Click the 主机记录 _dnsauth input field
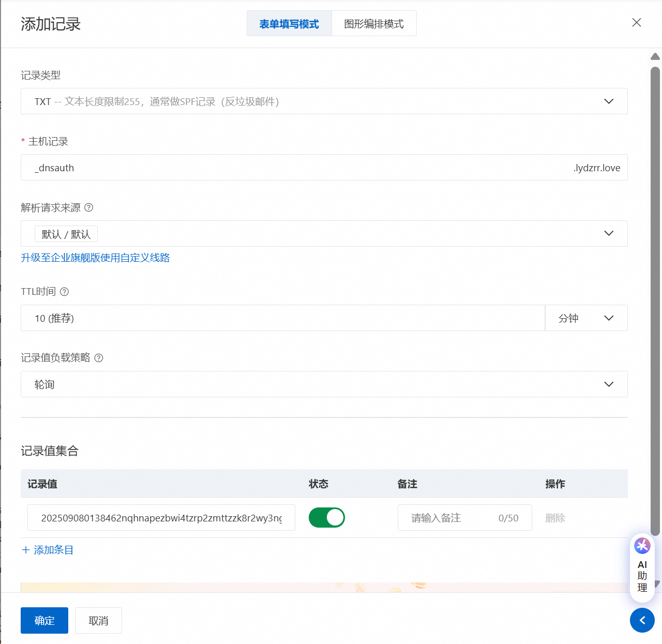This screenshot has height=644, width=662. (300, 168)
